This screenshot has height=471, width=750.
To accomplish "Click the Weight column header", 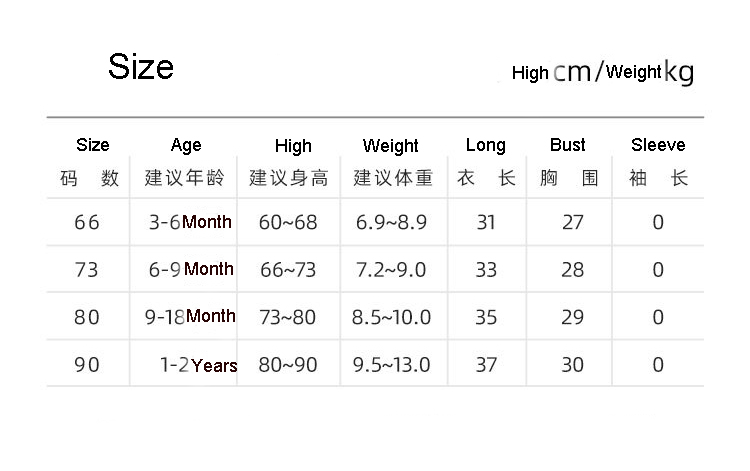I will (390, 146).
